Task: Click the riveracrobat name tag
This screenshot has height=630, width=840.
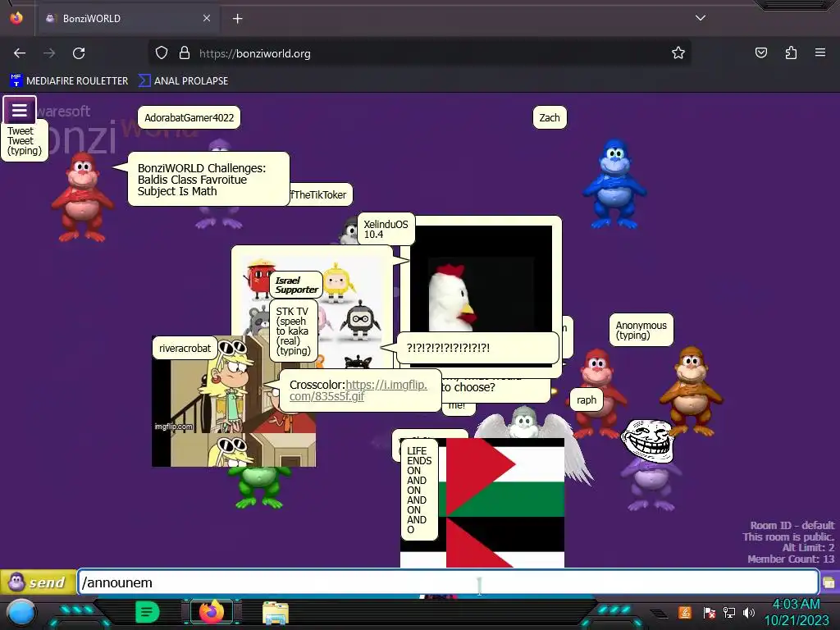Action: pyautogui.click(x=185, y=348)
